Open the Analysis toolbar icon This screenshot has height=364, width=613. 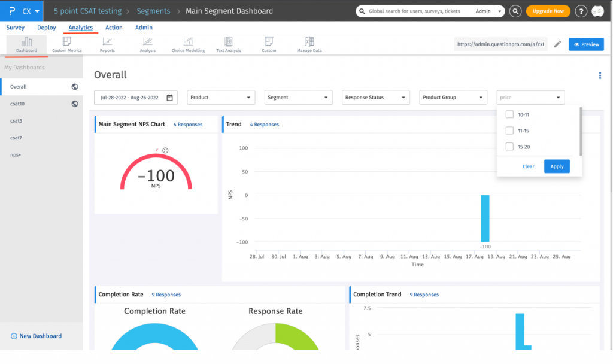click(x=148, y=44)
